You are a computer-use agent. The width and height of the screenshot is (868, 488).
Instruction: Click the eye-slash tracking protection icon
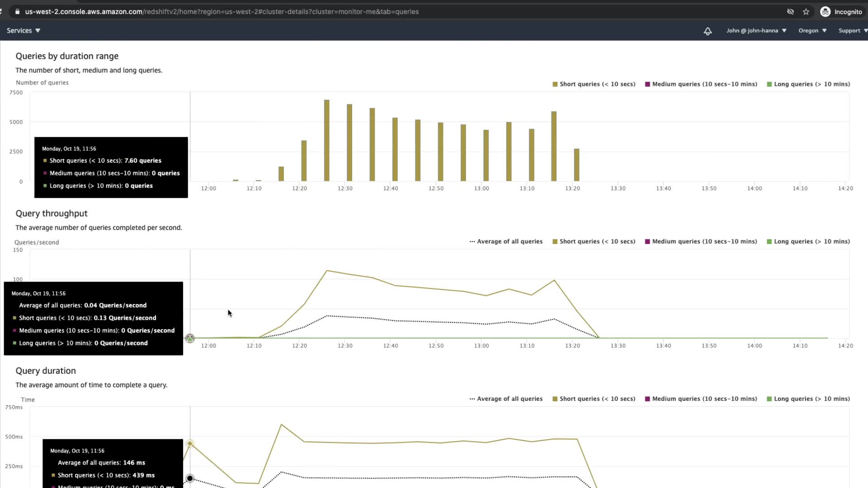click(790, 12)
